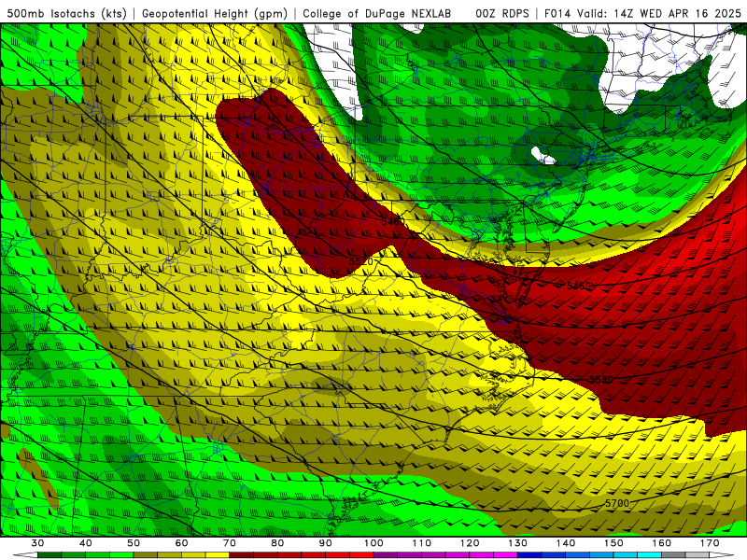Click the cyan swatch ending at 160 knots
The height and width of the screenshot is (560, 747).
(x=649, y=555)
